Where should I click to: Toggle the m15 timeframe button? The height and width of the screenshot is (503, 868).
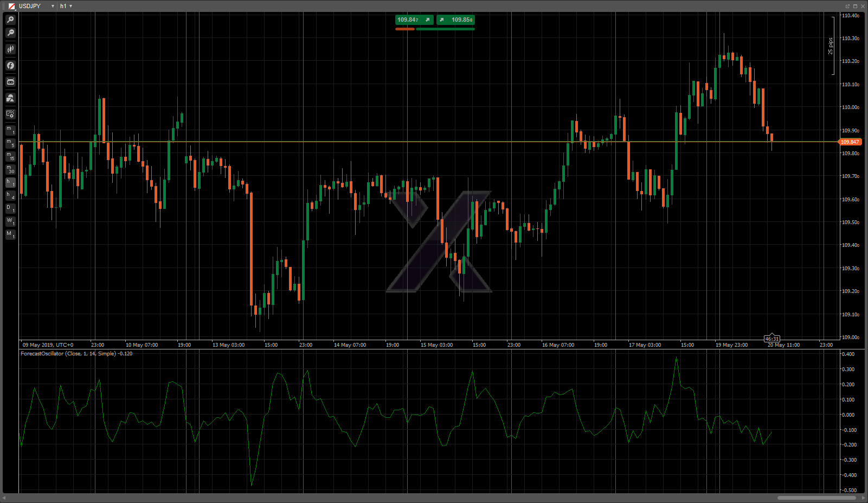10,156
